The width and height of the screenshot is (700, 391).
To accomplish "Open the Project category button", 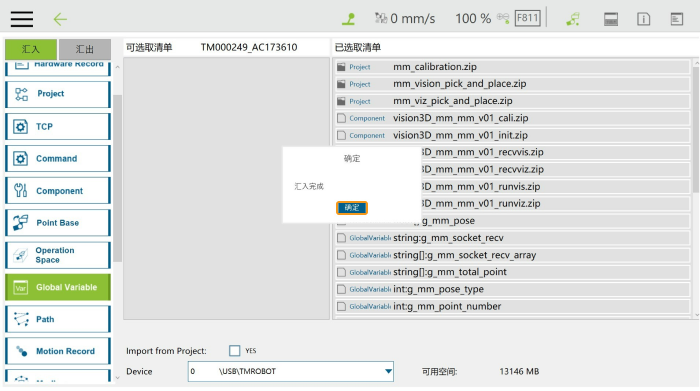I will tap(58, 94).
